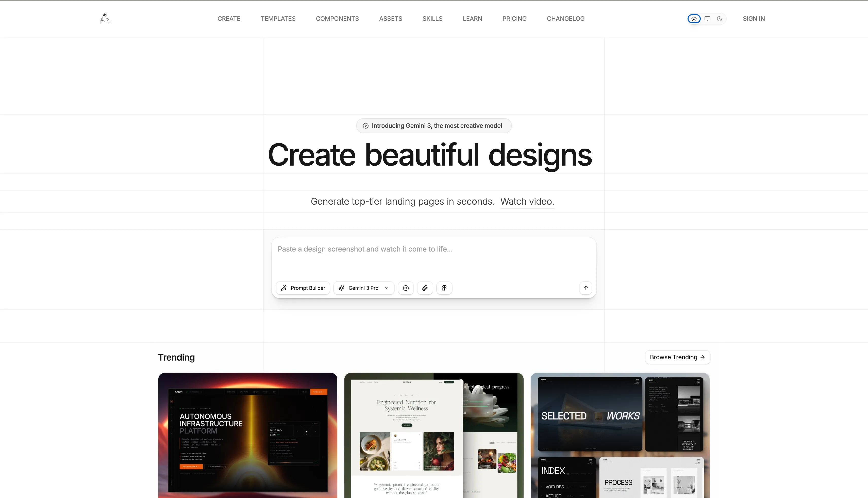The image size is (868, 498).
Task: Open the Changelog nav item
Action: click(x=565, y=19)
